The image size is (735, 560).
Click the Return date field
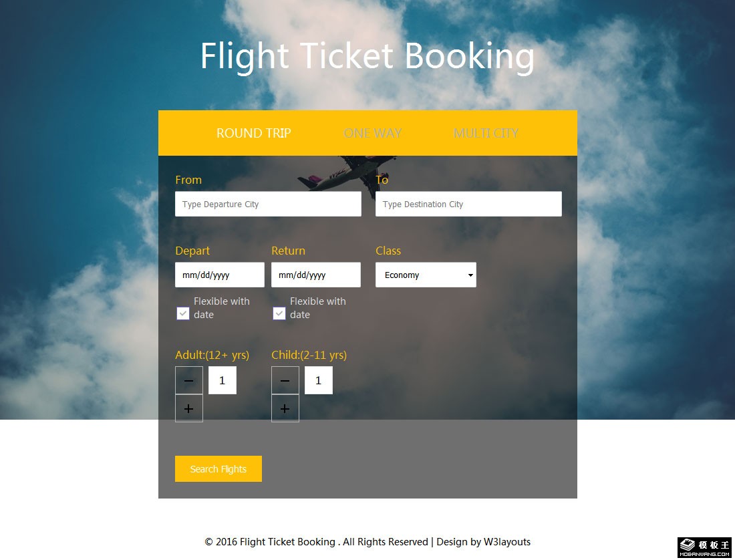coord(316,275)
